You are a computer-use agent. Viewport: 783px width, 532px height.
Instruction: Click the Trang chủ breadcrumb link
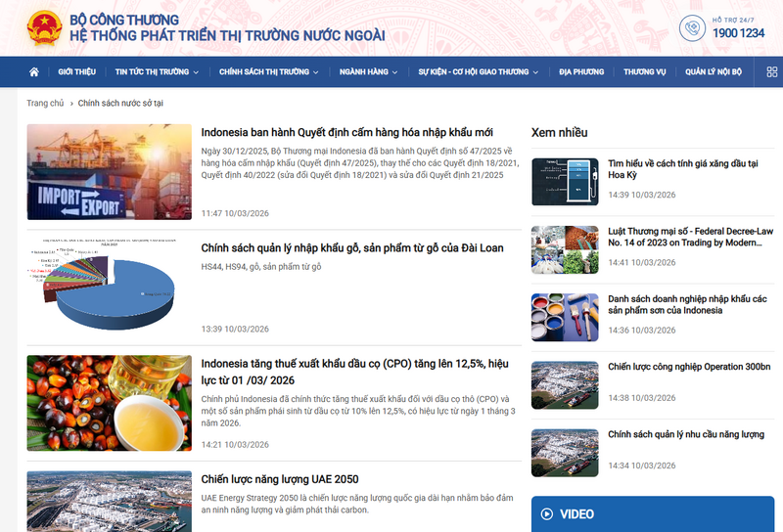(x=45, y=103)
